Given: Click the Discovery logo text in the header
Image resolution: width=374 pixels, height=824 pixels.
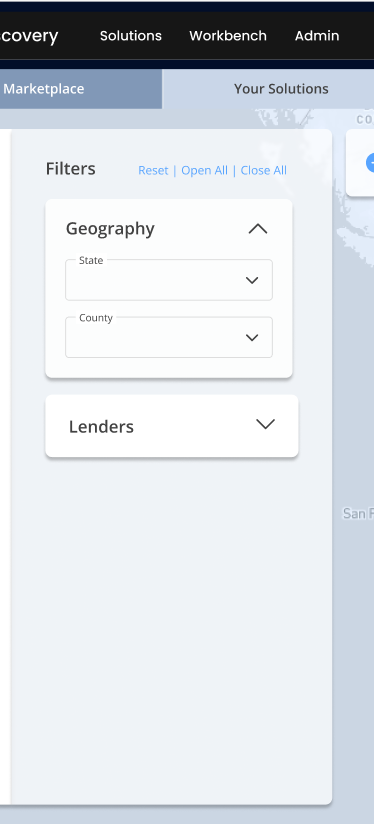Looking at the screenshot, I should (29, 36).
